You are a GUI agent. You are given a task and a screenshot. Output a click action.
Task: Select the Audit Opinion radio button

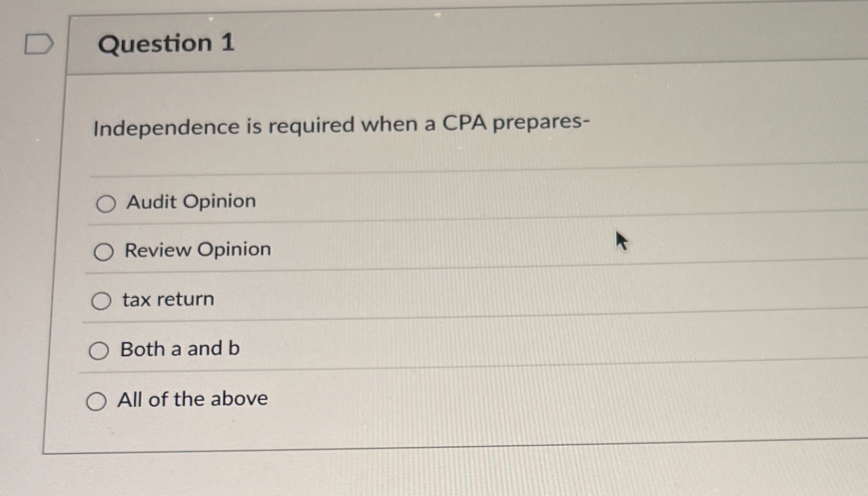coord(106,204)
